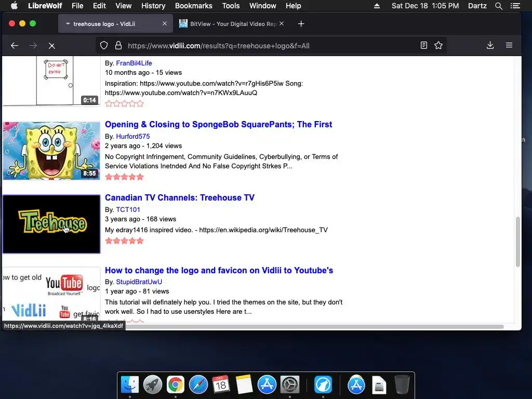Open Finder from the dock
The width and height of the screenshot is (532, 399).
point(129,385)
